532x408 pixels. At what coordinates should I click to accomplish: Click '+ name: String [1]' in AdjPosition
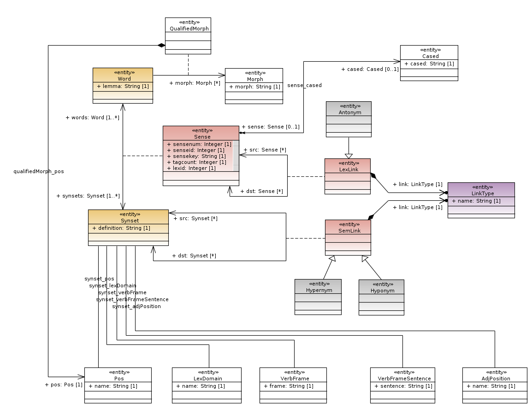[x=491, y=386]
